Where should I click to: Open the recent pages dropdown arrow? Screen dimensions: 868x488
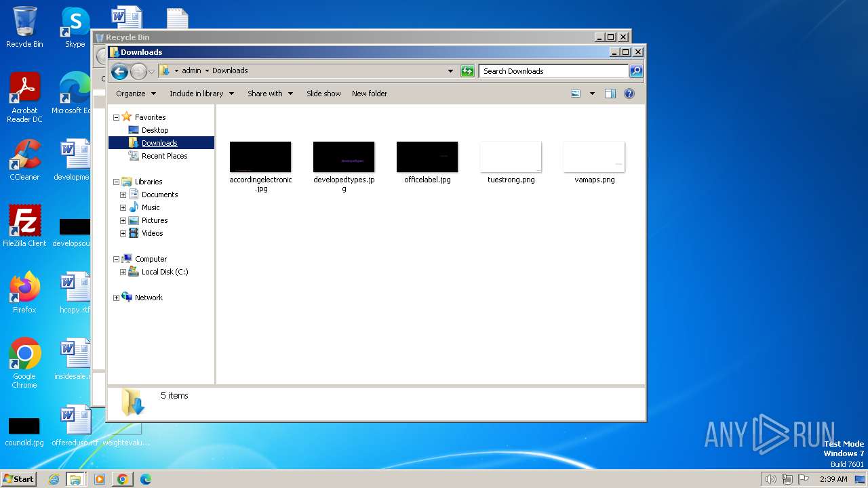pos(152,71)
